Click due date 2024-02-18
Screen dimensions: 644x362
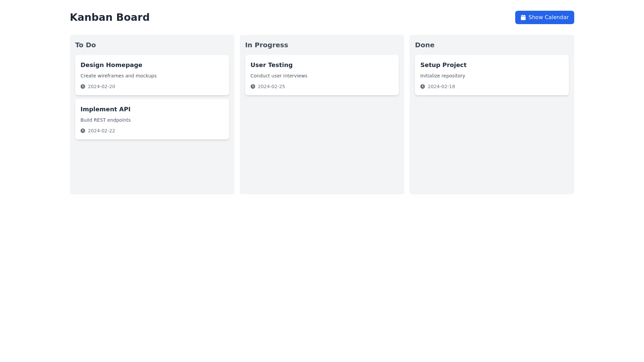441,86
